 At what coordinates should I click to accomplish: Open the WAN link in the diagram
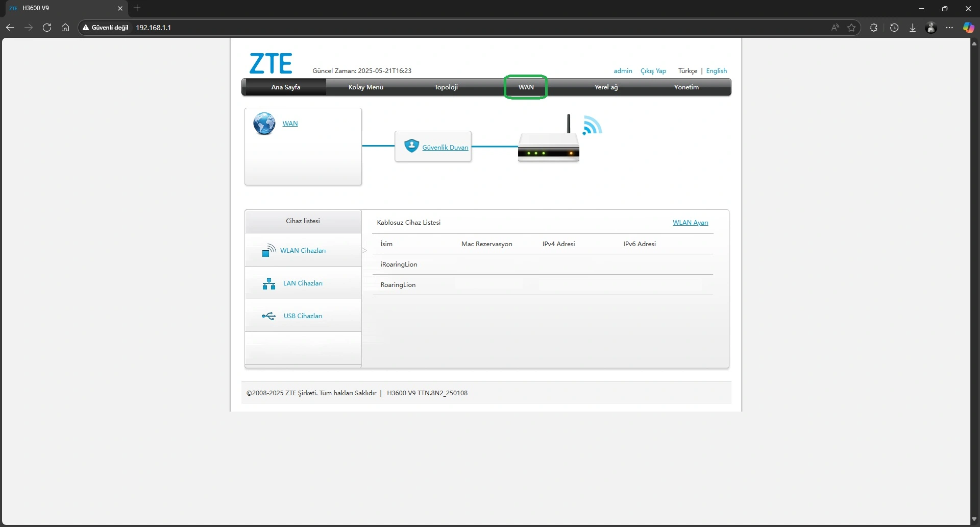pos(290,124)
